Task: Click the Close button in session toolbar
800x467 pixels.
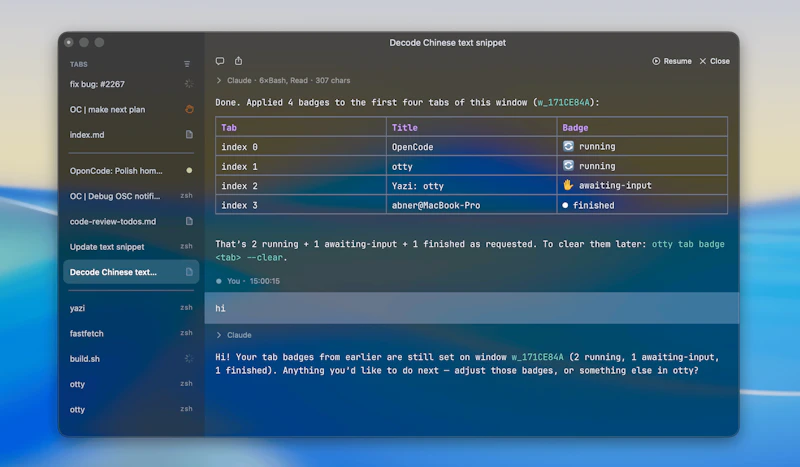Action: [x=714, y=61]
